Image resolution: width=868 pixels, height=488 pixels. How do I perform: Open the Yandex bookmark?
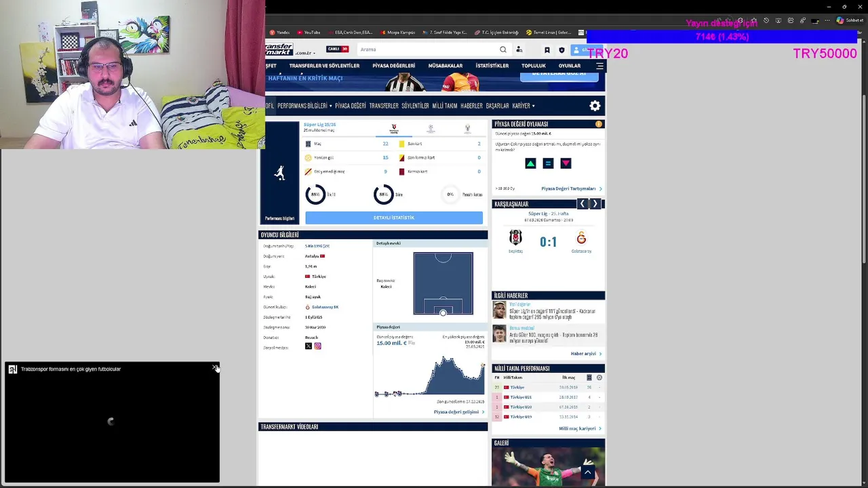[x=279, y=33]
